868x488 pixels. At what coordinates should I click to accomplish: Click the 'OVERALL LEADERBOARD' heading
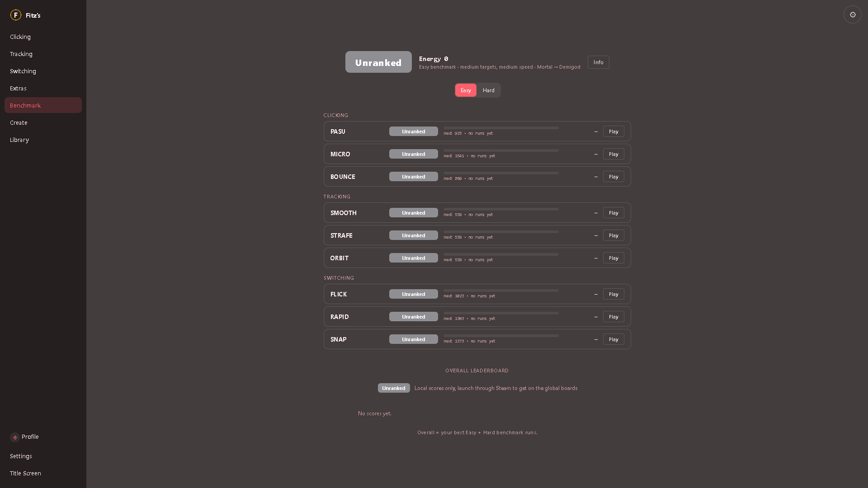(477, 371)
